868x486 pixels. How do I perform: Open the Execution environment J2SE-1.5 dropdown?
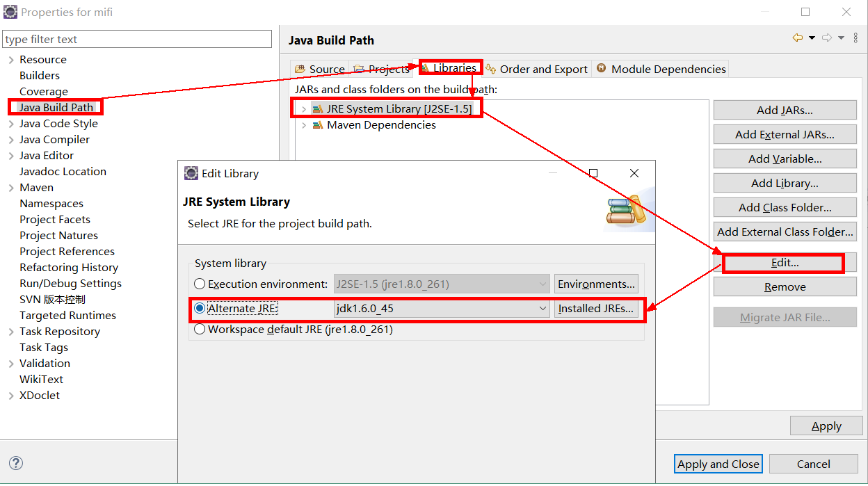(442, 284)
